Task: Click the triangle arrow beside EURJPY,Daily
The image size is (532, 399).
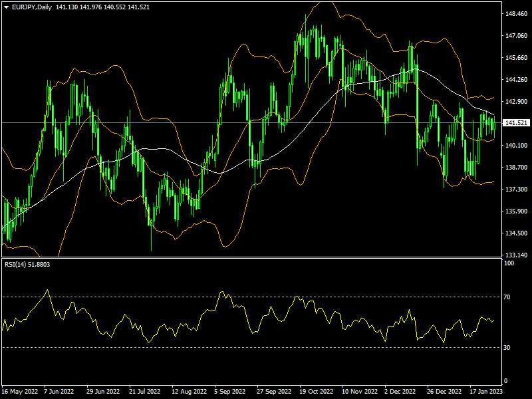Action: pos(6,7)
